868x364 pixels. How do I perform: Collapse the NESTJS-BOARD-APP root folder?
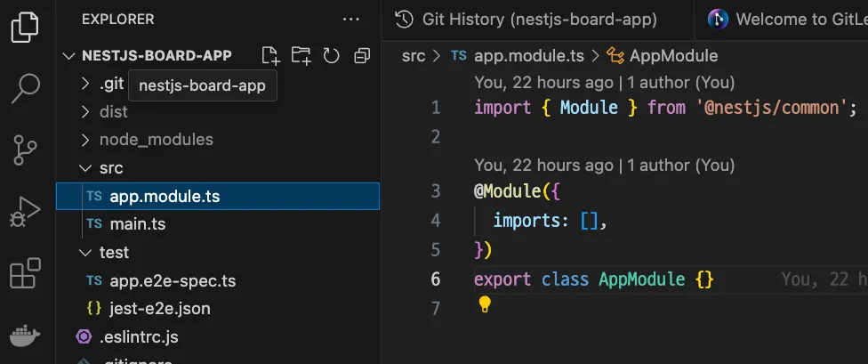tap(69, 56)
